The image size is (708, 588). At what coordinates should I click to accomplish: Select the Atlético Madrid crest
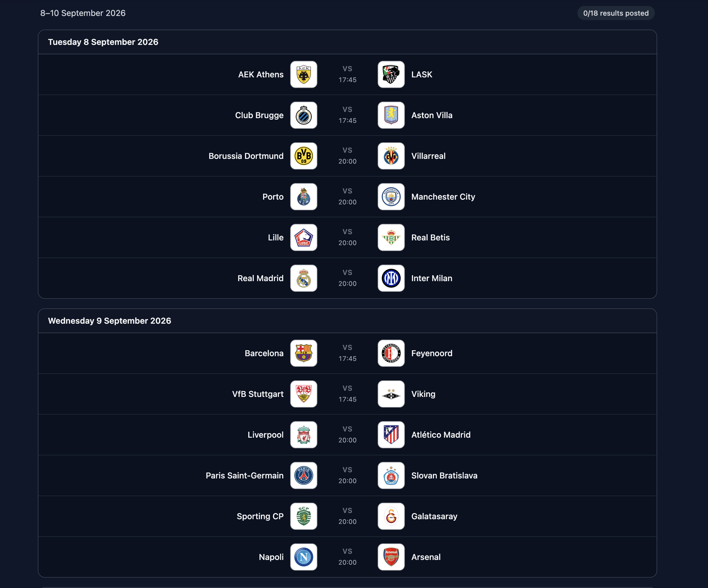pyautogui.click(x=391, y=435)
